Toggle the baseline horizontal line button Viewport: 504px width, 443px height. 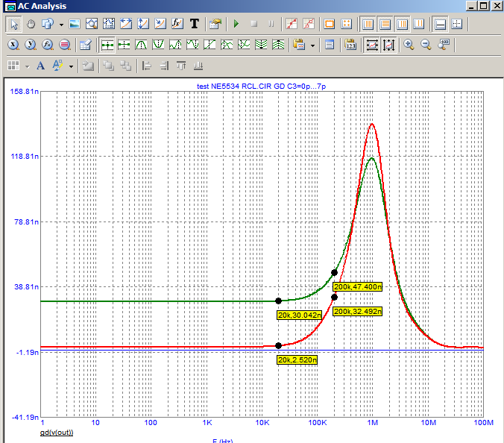[440, 24]
